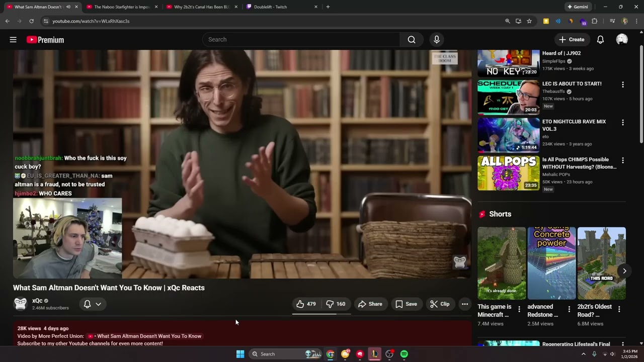This screenshot has height=362, width=644.
Task: Click the Windows taskbar Search box
Action: (x=286, y=354)
